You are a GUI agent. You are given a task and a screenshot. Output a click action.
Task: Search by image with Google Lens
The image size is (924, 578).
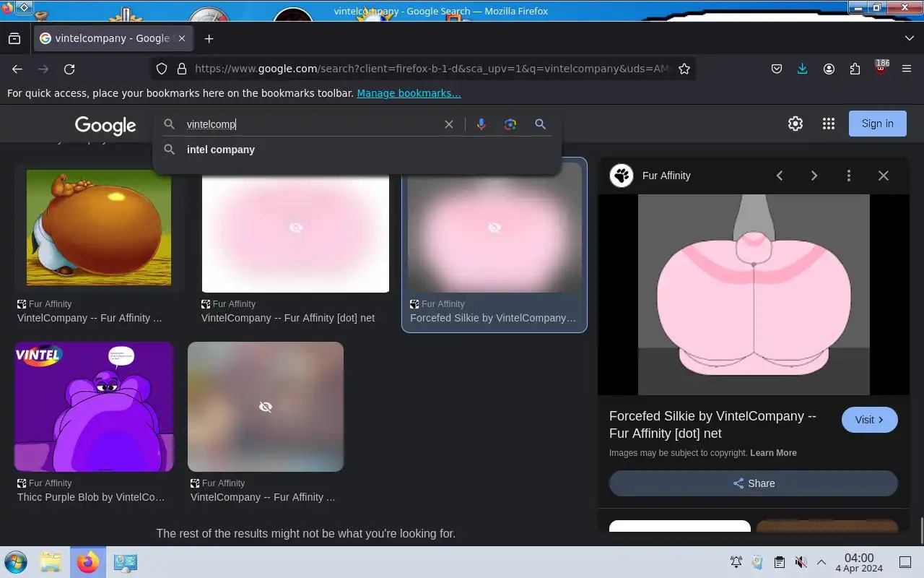coord(510,124)
